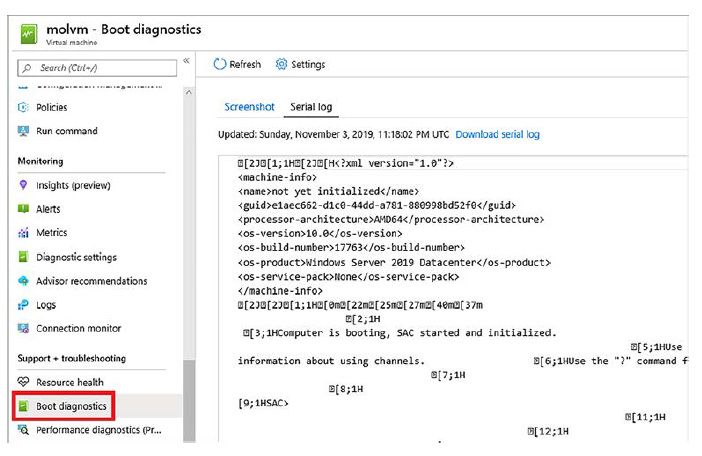The height and width of the screenshot is (456, 702).
Task: Click the Alerts icon
Action: [25, 209]
